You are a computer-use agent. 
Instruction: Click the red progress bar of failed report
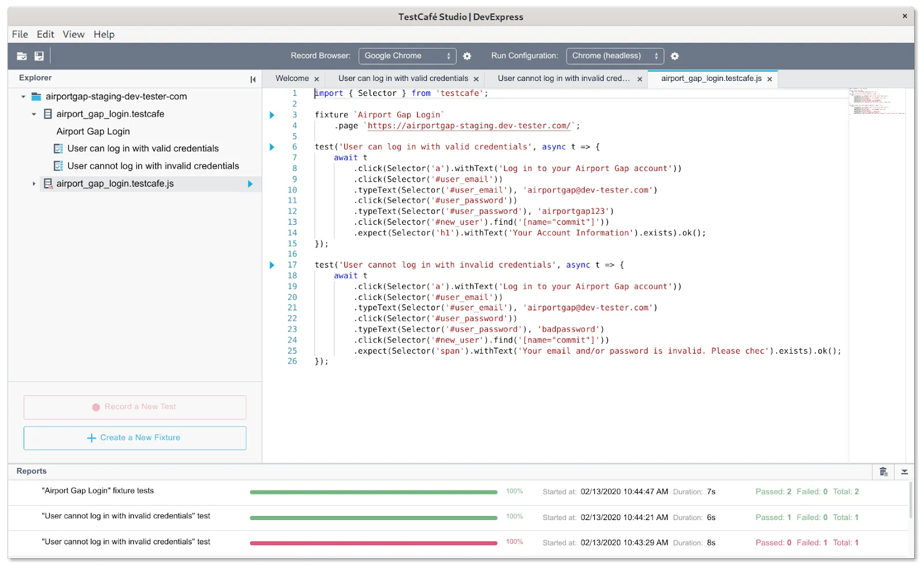point(374,543)
